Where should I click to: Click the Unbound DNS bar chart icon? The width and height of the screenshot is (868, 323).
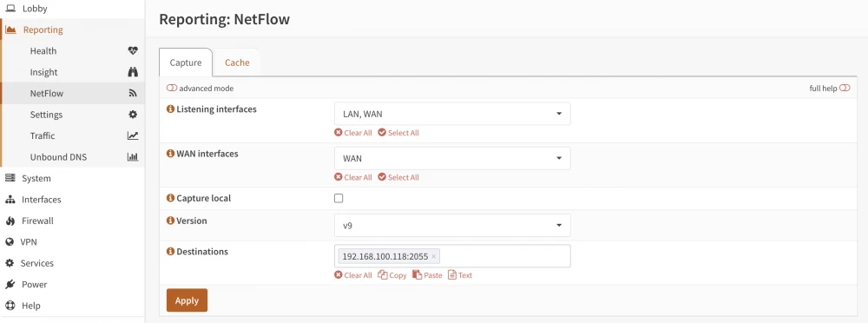[132, 157]
